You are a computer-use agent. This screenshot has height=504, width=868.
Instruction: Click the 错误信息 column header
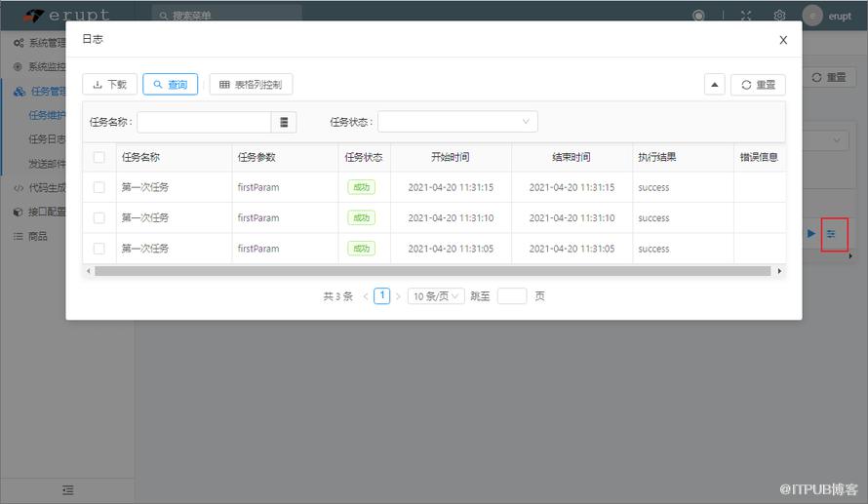[x=759, y=157]
